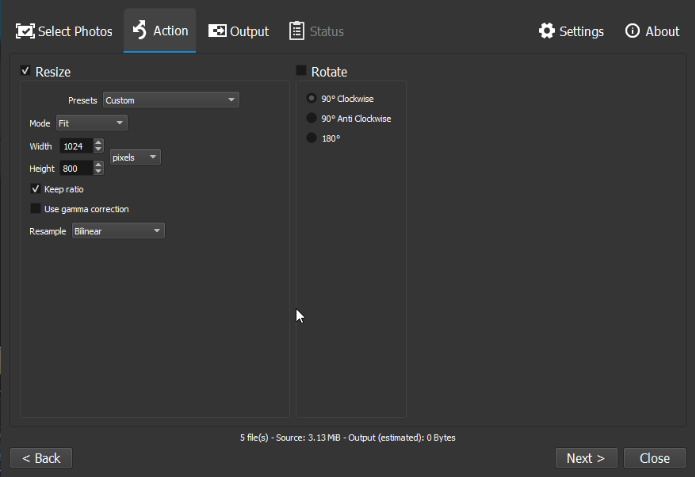Go to the Next step
The width and height of the screenshot is (695, 477).
(x=585, y=458)
